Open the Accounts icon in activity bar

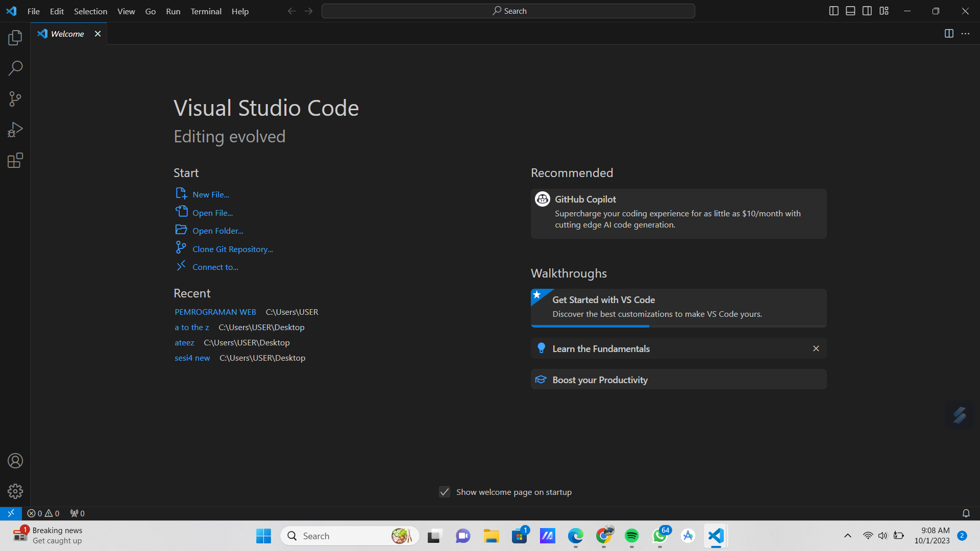[x=15, y=461]
